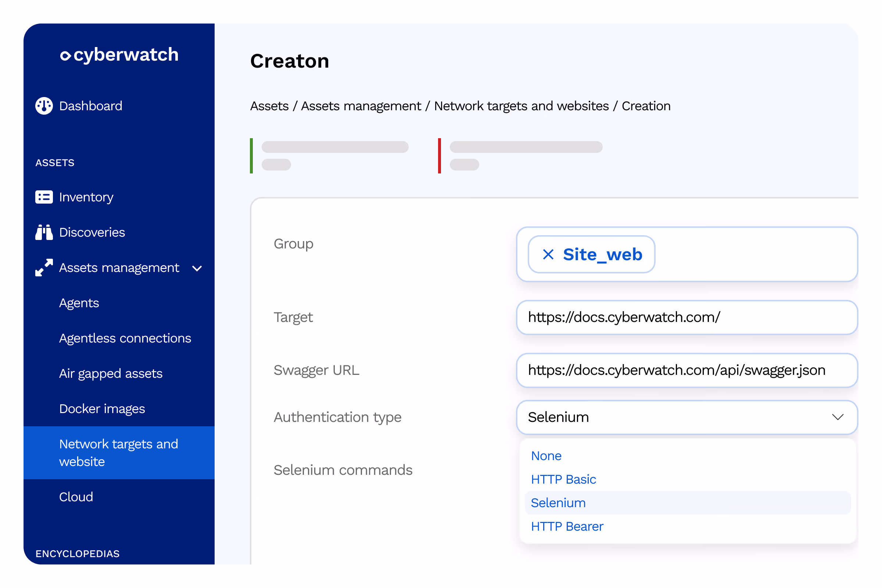The height and width of the screenshot is (588, 882).
Task: Click the Discoveries binoculars icon
Action: tap(44, 232)
